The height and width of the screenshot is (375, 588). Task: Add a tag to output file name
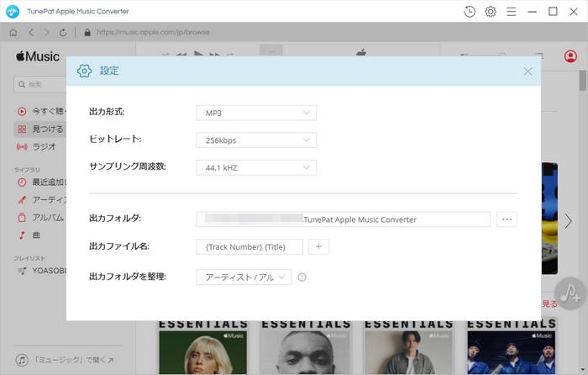pos(318,246)
